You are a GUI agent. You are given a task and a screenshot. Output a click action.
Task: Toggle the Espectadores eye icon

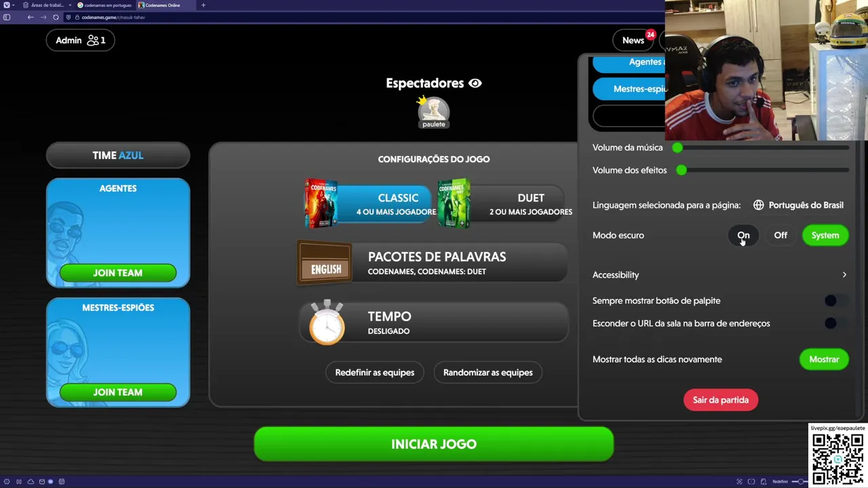pyautogui.click(x=475, y=83)
